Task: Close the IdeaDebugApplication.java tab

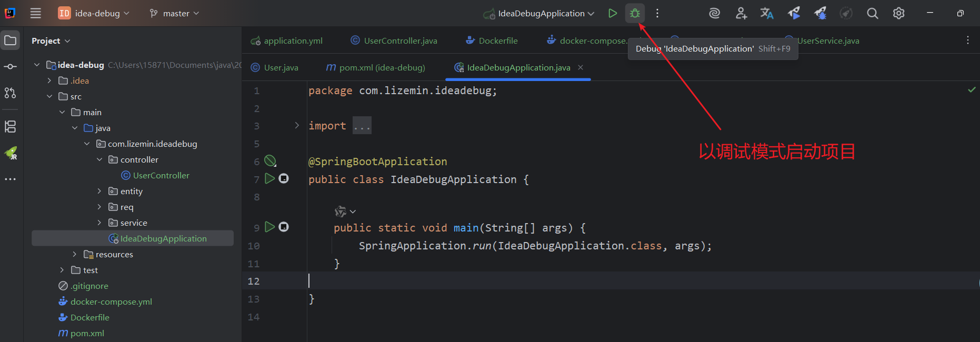Action: (x=581, y=67)
